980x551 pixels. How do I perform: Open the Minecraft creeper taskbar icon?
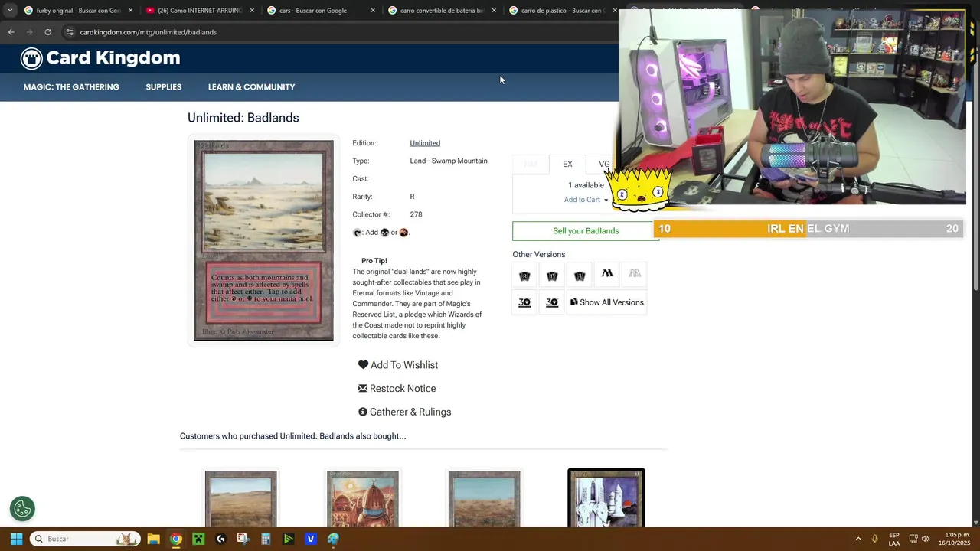198,539
